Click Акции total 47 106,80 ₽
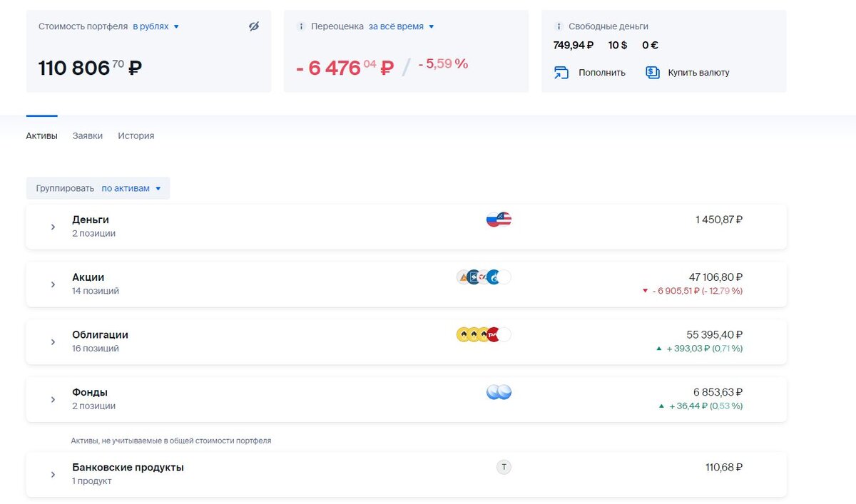This screenshot has height=504, width=856. 716,277
